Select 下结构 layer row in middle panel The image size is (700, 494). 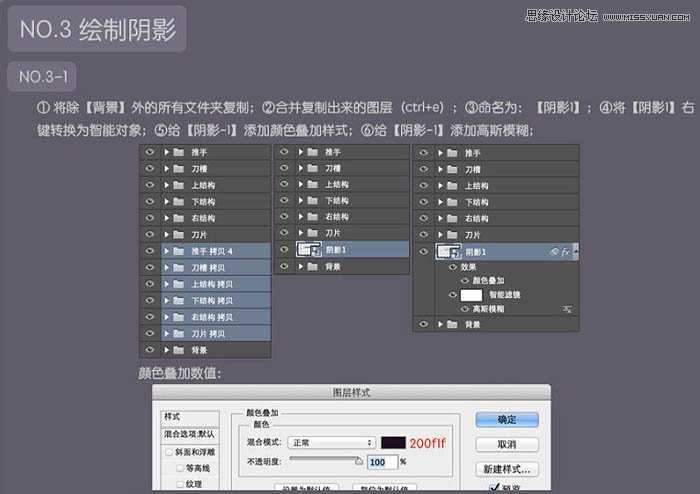(342, 200)
